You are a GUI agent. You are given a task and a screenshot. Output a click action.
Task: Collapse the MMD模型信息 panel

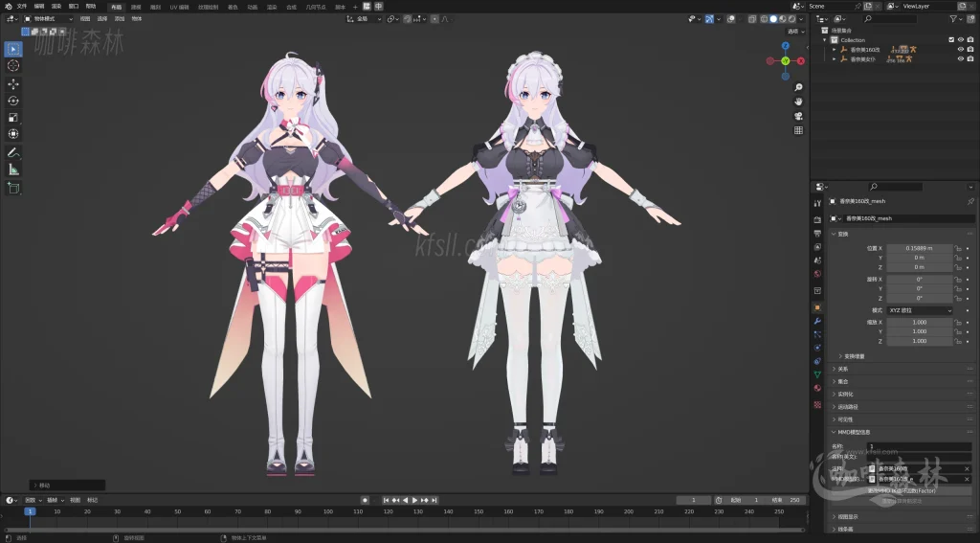click(x=834, y=432)
